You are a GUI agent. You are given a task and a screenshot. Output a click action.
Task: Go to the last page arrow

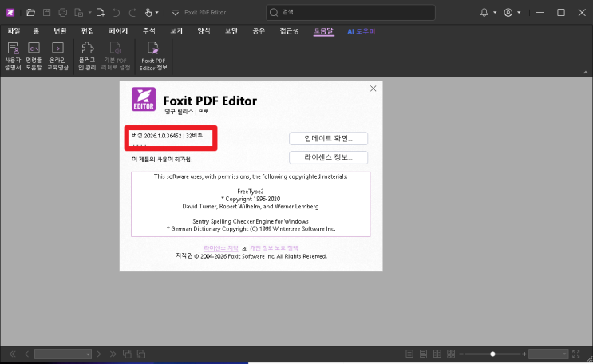113,354
